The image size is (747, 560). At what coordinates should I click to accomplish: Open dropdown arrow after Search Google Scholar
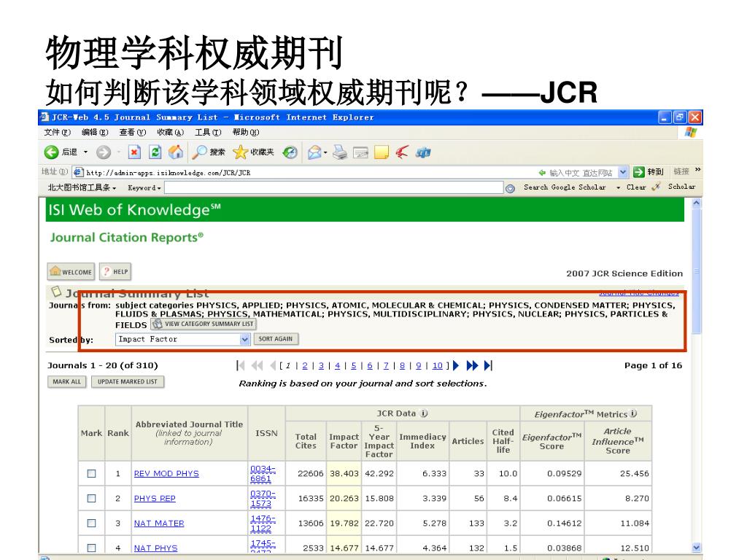pos(618,187)
